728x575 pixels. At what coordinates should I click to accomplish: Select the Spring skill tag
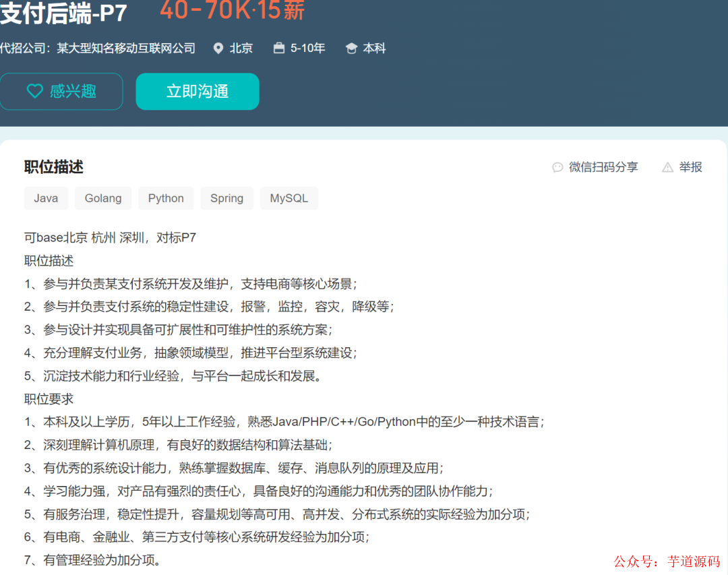click(226, 198)
